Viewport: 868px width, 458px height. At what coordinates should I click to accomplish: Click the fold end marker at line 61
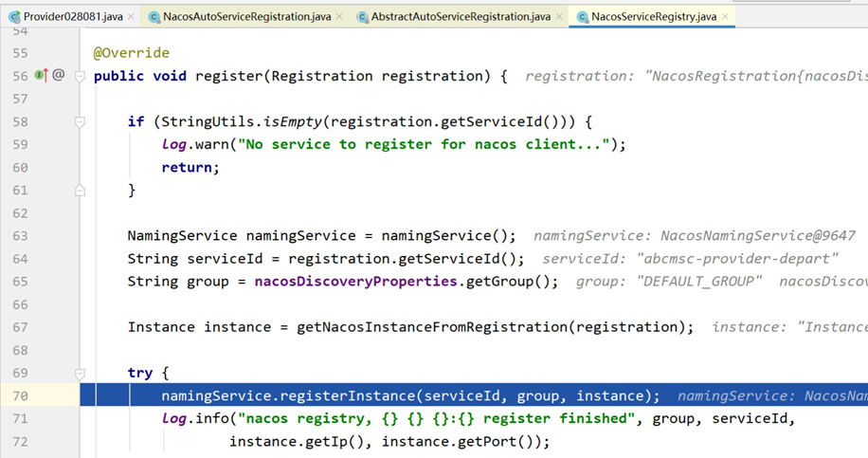click(x=81, y=191)
